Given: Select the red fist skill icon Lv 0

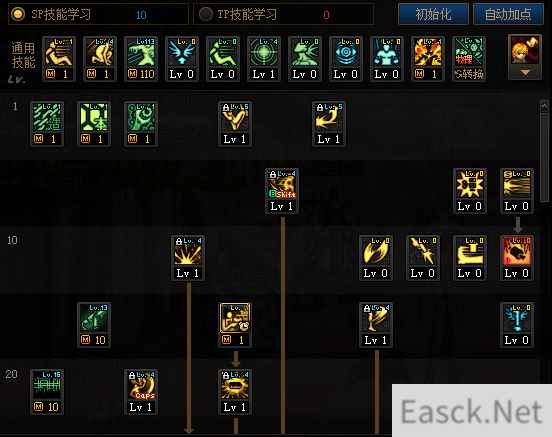Looking at the screenshot, I should [x=517, y=258].
